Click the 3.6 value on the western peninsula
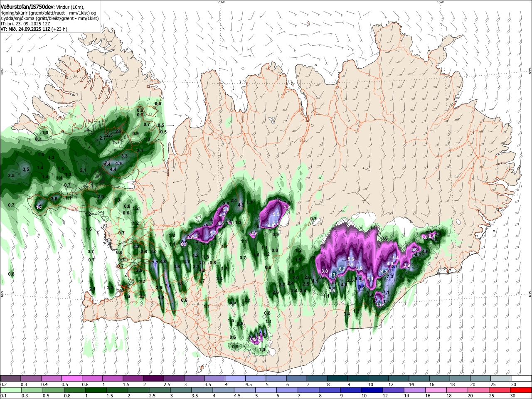The image size is (532, 399). [x=54, y=199]
